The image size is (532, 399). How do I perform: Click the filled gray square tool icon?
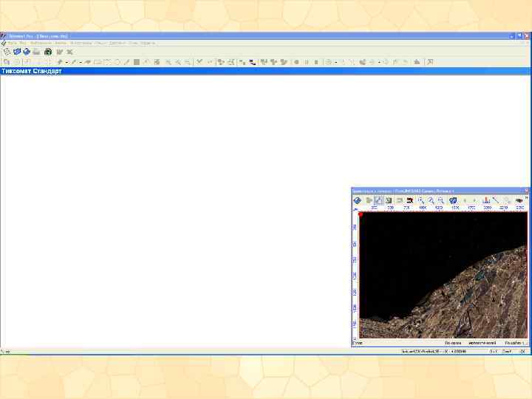(137, 62)
